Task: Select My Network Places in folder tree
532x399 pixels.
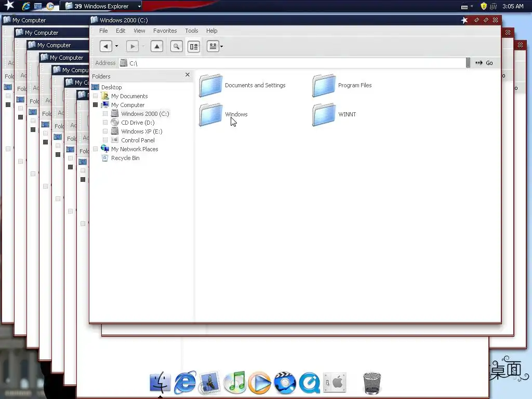Action: (x=135, y=149)
